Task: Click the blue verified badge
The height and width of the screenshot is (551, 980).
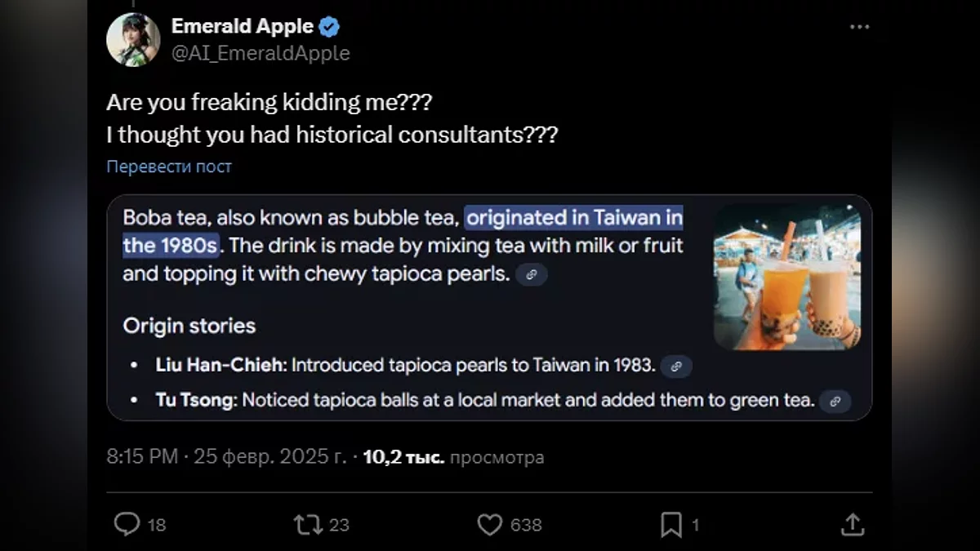Action: click(329, 27)
